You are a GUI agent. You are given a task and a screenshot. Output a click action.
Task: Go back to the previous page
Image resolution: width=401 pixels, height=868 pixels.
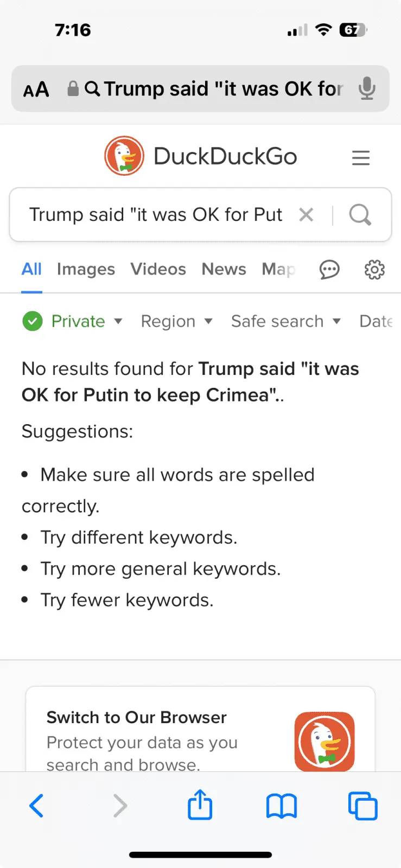pos(36,806)
